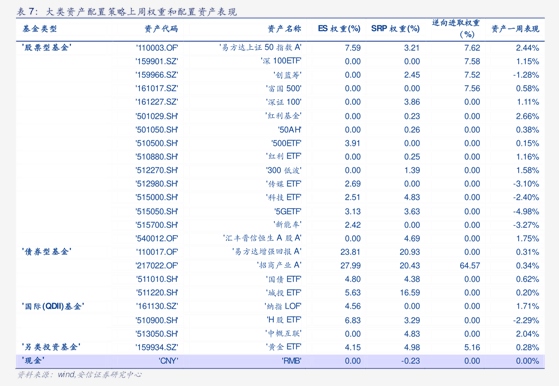
Task: Select the ES weight value '23.81'
Action: [x=350, y=252]
